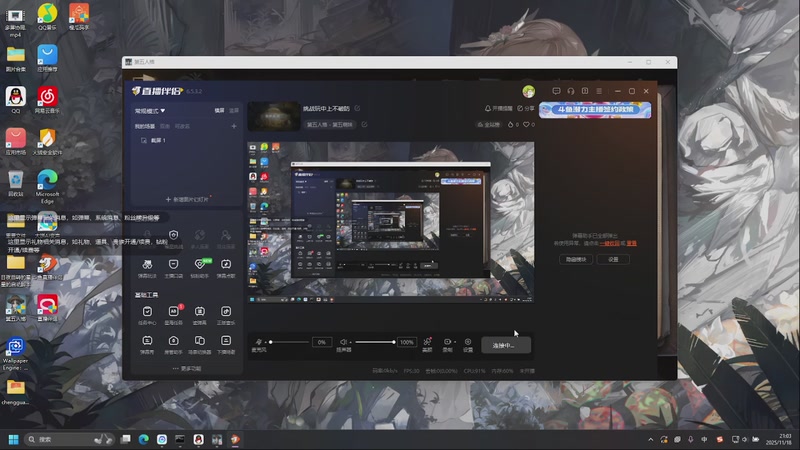The height and width of the screenshot is (450, 800).
Task: Open Wallpaper Engine desktop icon
Action: (15, 354)
